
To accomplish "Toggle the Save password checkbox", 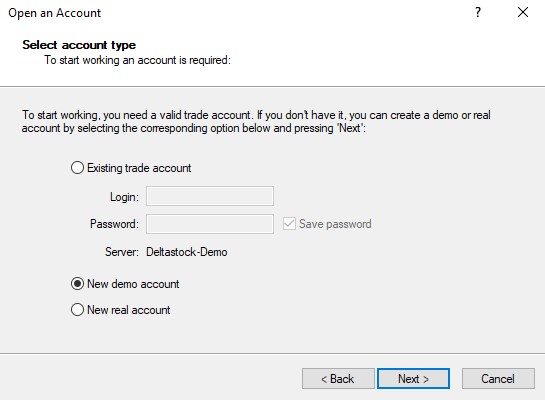I will pyautogui.click(x=289, y=224).
